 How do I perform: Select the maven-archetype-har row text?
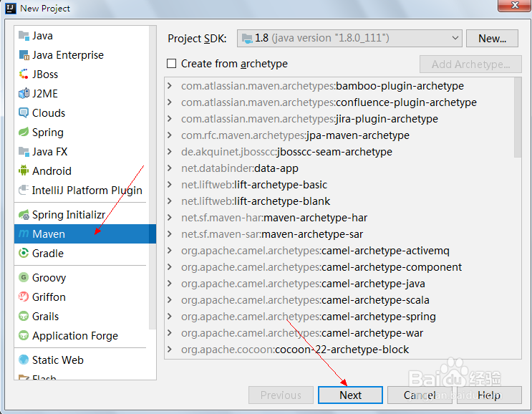pos(274,218)
